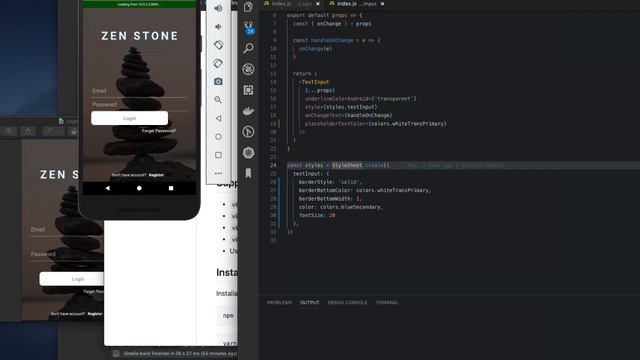Switch to index.js Login editor tab
Viewport: 640px width, 360px height.
[292, 4]
